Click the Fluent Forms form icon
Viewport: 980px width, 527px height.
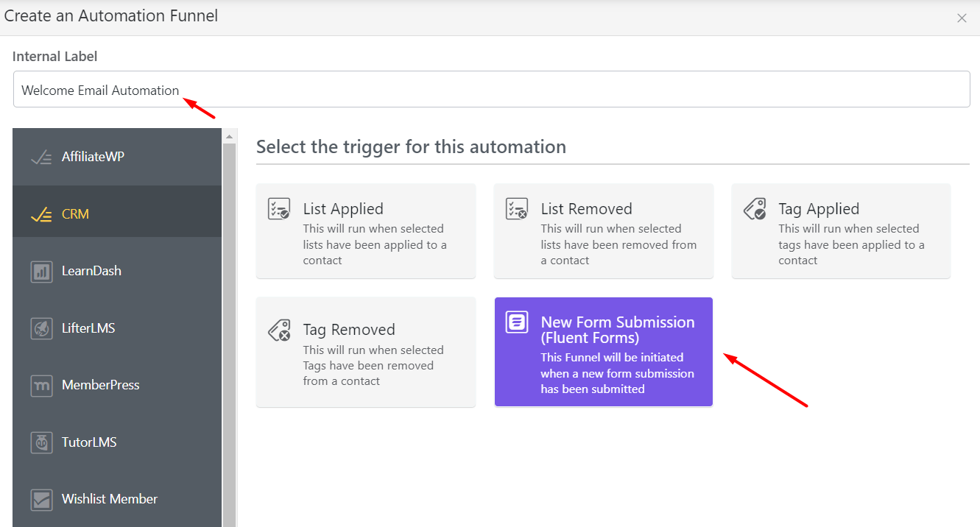tap(517, 322)
